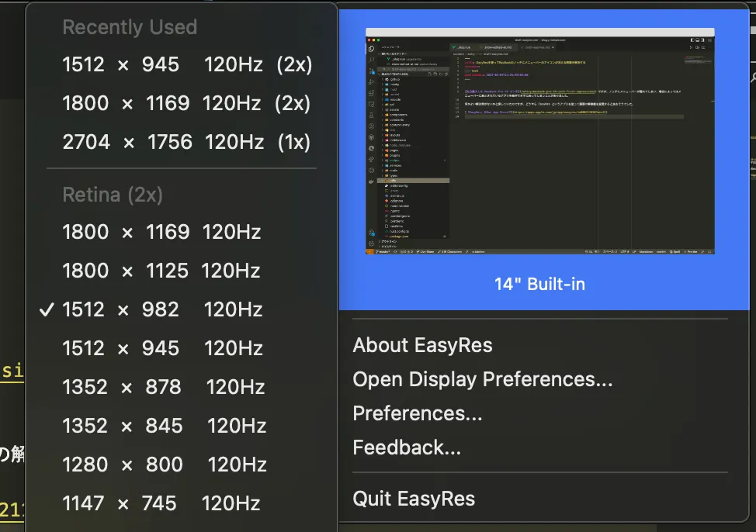
Task: Pick 2704 × 1756 120Hz (1x) resolution
Action: coord(186,142)
